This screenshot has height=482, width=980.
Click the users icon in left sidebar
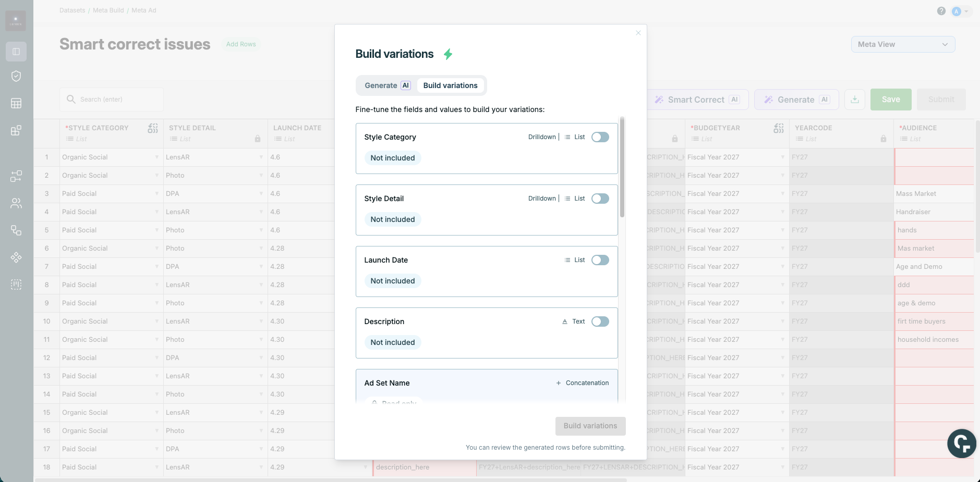16,203
